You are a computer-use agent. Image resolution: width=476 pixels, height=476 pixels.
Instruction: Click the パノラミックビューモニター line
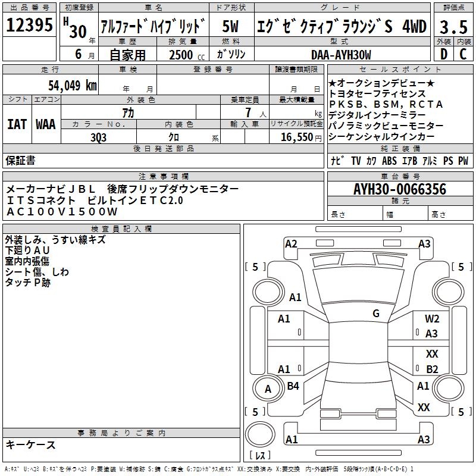[x=386, y=126]
